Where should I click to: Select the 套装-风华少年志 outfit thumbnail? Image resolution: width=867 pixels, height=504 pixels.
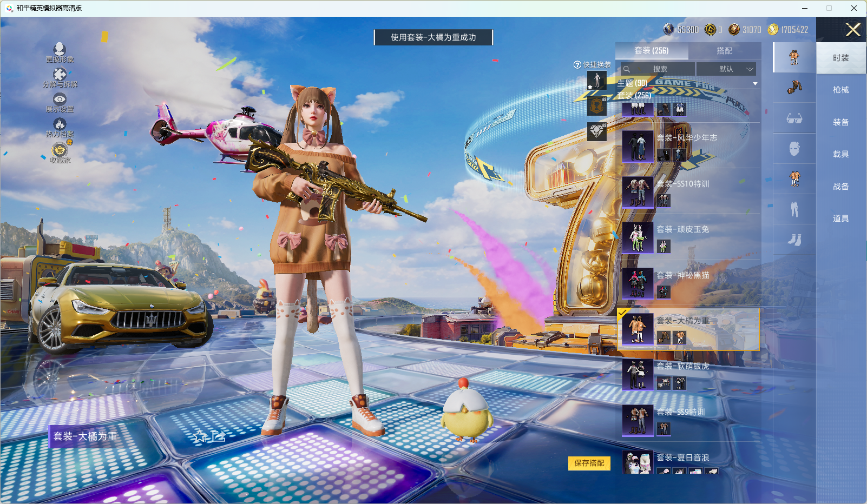coord(638,147)
